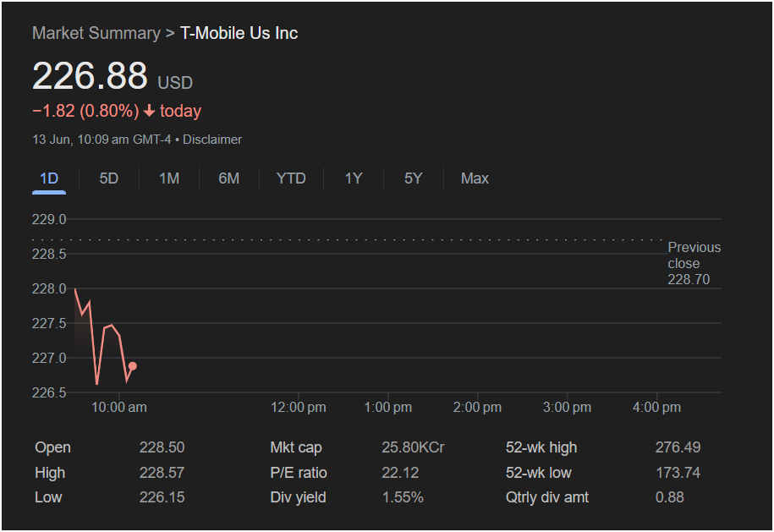Open the 1M time range tab
The width and height of the screenshot is (774, 532).
point(169,178)
